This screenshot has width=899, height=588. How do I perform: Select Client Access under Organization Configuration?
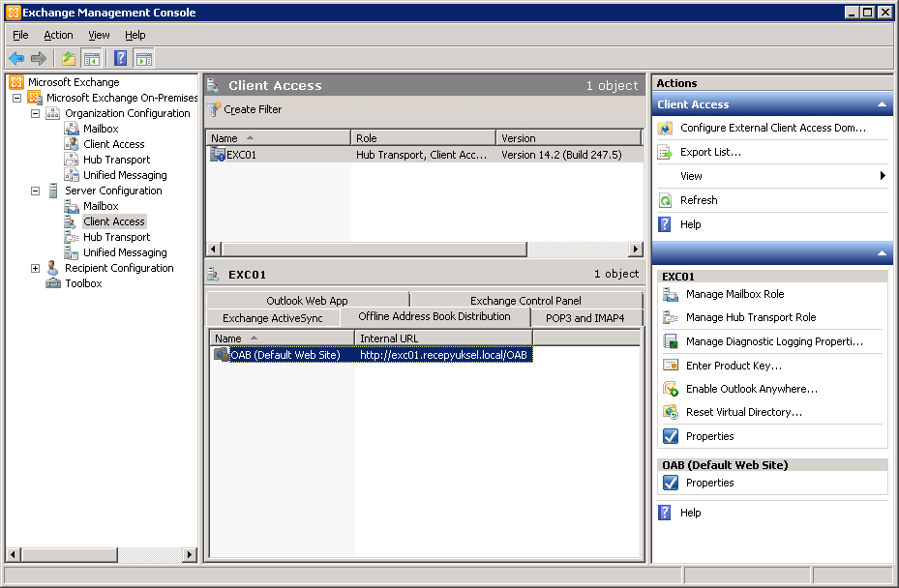[113, 144]
